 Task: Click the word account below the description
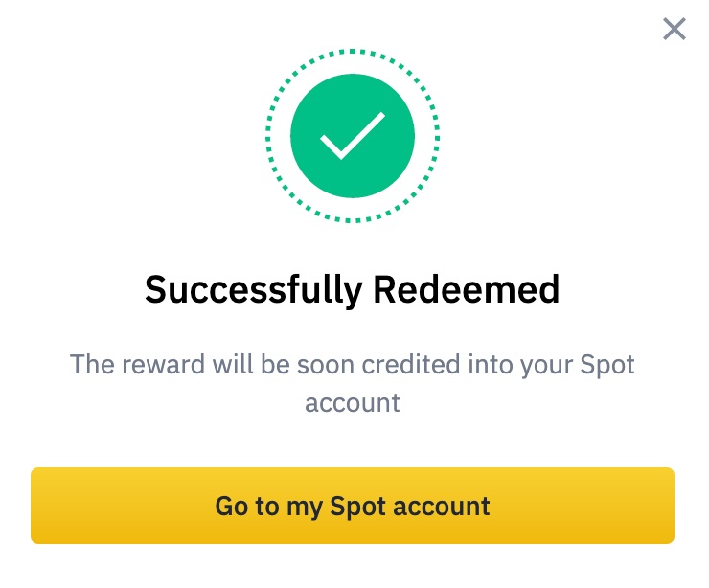pyautogui.click(x=353, y=402)
